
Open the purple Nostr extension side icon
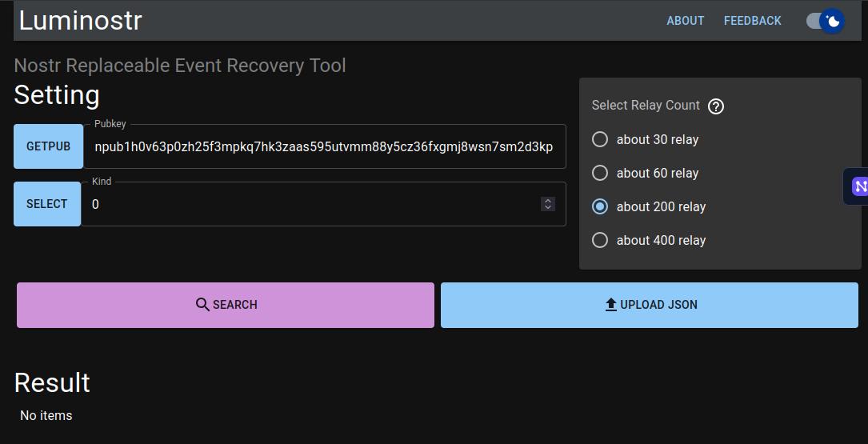858,186
